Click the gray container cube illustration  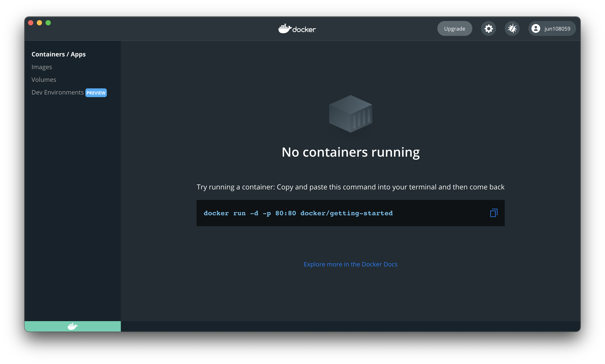(x=350, y=114)
